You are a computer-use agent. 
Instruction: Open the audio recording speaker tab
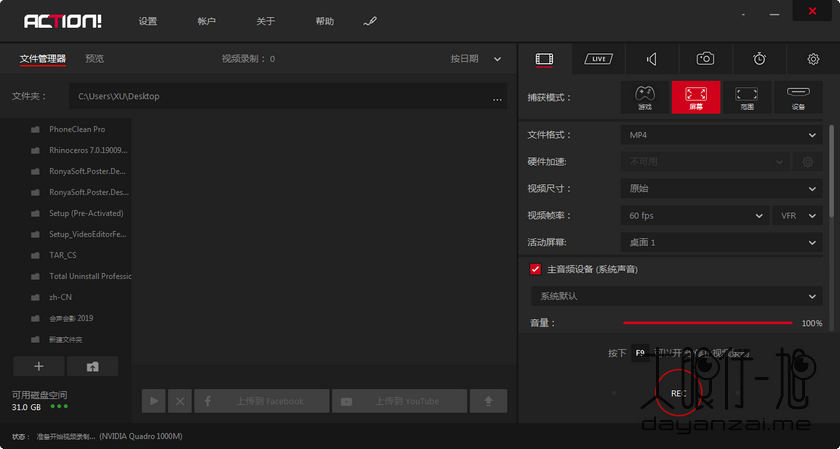[x=652, y=59]
